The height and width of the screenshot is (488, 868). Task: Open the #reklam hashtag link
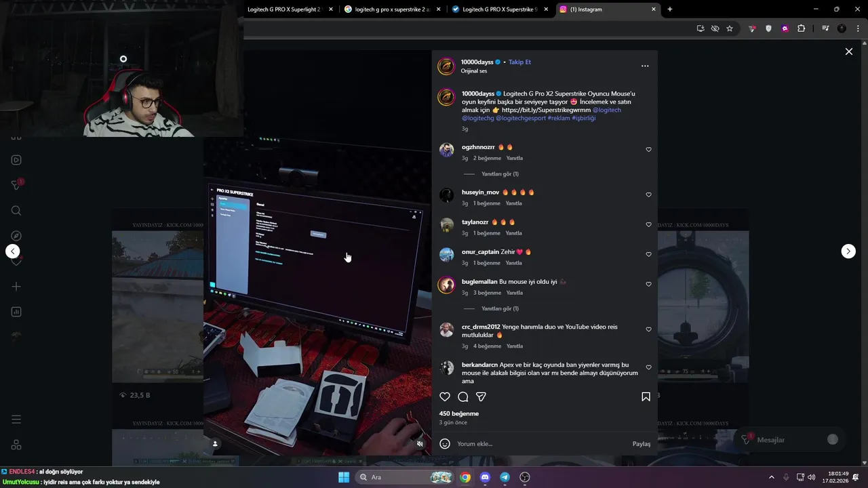(559, 118)
